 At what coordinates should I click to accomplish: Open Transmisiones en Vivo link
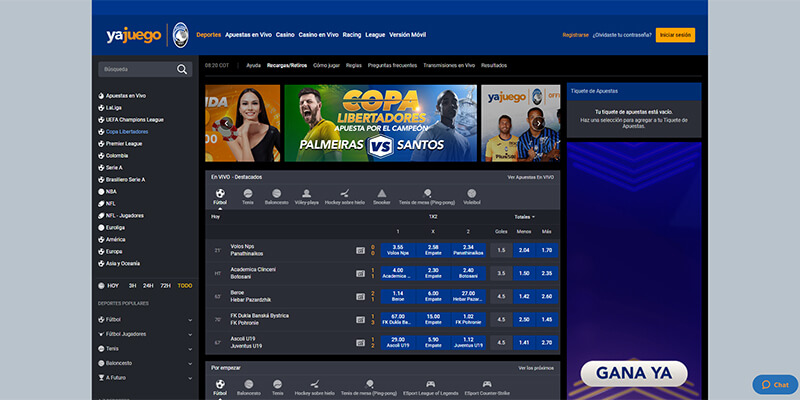449,65
